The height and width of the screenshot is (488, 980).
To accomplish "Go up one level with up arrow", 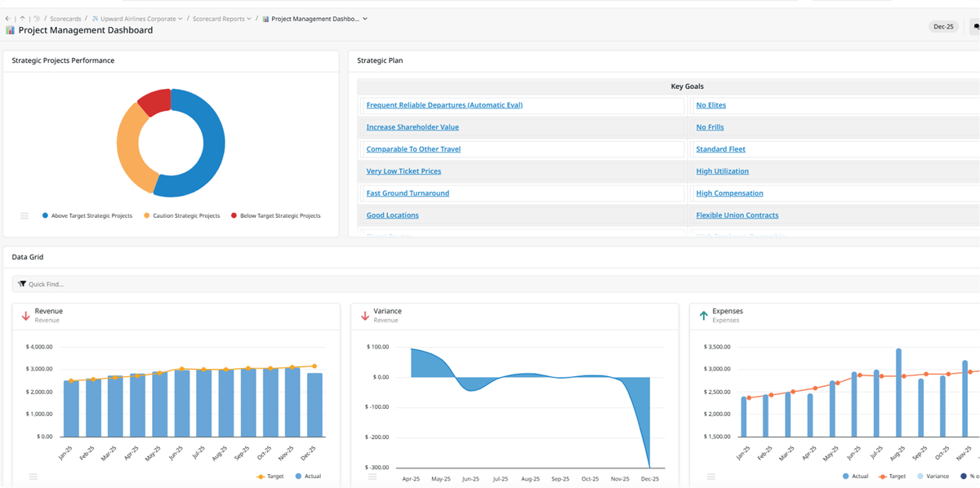I will 22,19.
